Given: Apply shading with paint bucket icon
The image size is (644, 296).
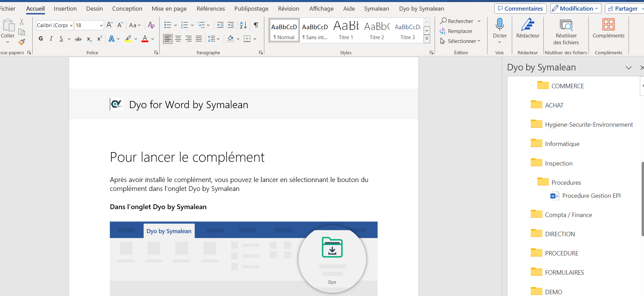Looking at the screenshot, I should click(x=230, y=39).
